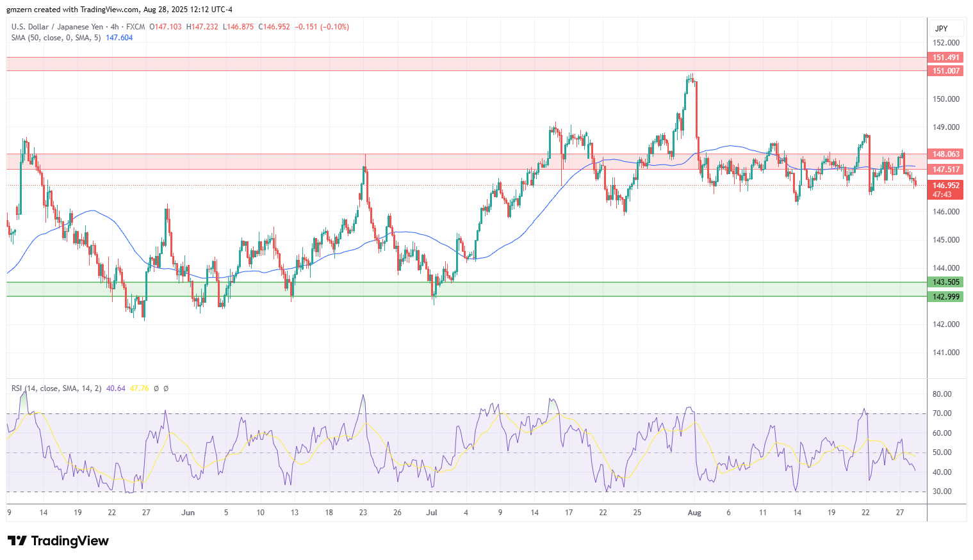Click the low price L146.875
The image size is (973, 560).
[238, 27]
